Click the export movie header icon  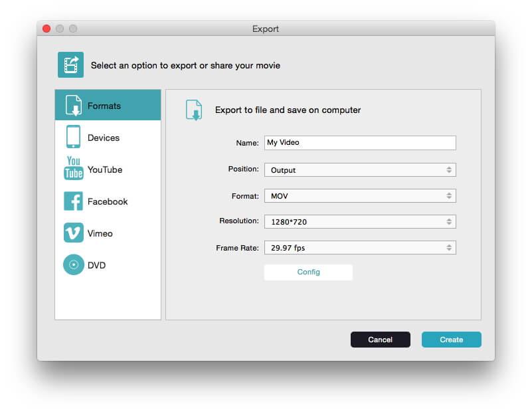coord(70,65)
